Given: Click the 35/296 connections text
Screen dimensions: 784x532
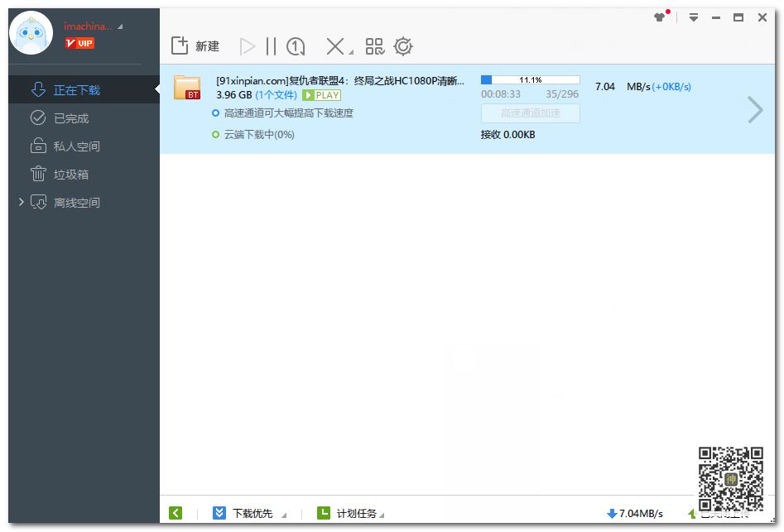Looking at the screenshot, I should 562,94.
